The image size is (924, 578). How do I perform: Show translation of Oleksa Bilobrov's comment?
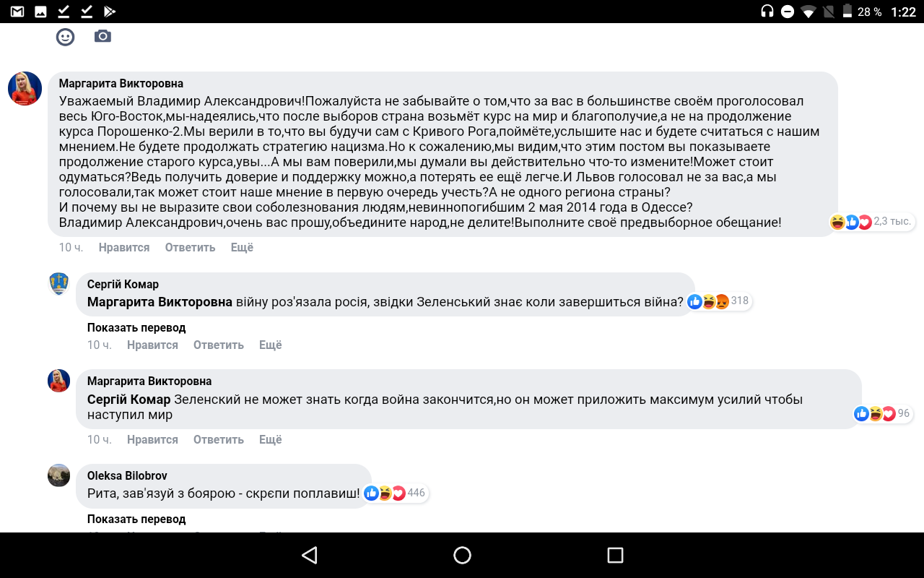point(136,519)
